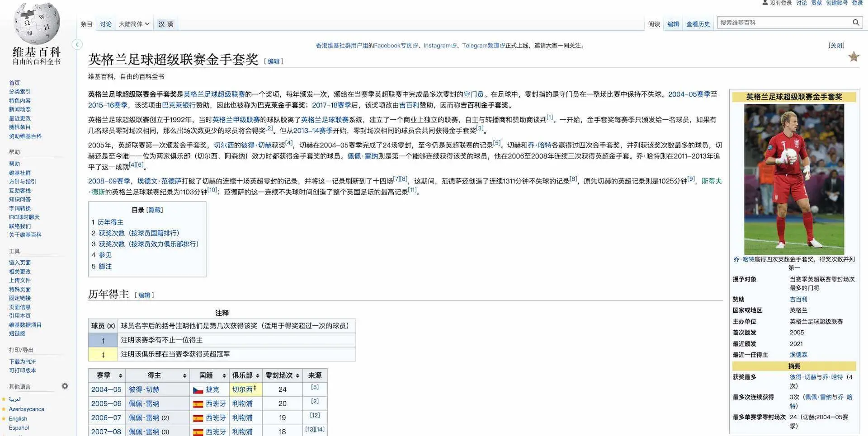Open the 彼得·切赫 link in the table
This screenshot has width=868, height=436.
point(144,389)
